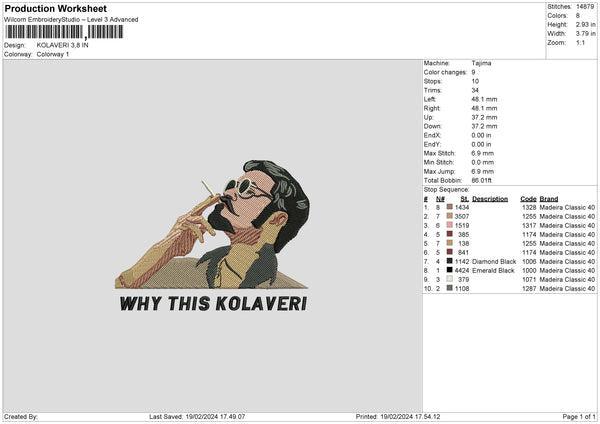Select the Emerald Black color swatch
The width and height of the screenshot is (600, 424).
(x=450, y=270)
